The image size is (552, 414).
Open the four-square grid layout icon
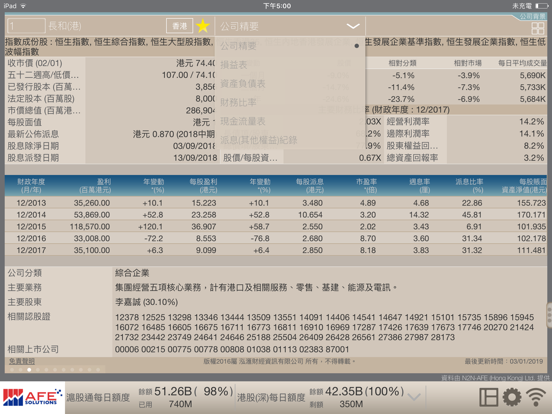(538, 29)
